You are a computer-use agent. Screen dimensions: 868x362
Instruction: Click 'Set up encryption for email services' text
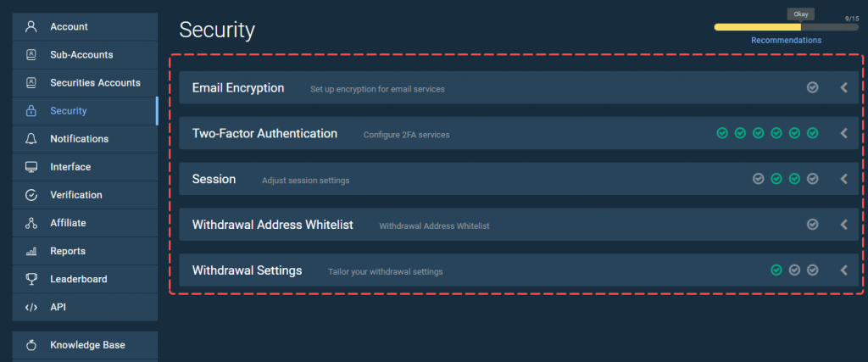tap(377, 88)
